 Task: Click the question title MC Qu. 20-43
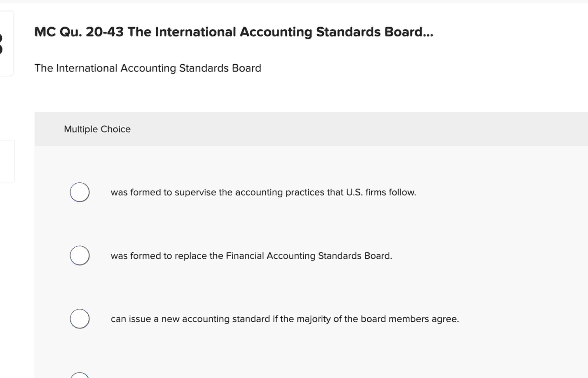point(233,31)
